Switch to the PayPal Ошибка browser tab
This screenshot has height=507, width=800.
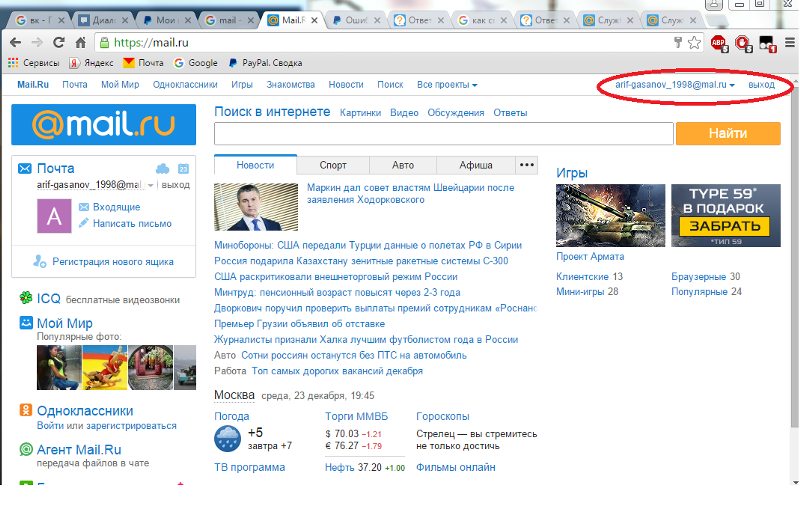click(356, 20)
